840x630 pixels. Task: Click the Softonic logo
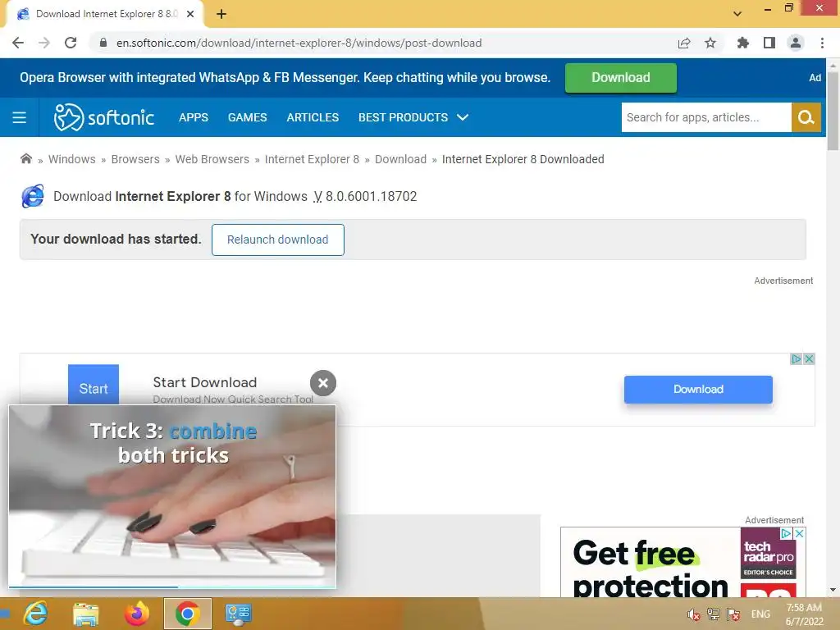pyautogui.click(x=104, y=117)
